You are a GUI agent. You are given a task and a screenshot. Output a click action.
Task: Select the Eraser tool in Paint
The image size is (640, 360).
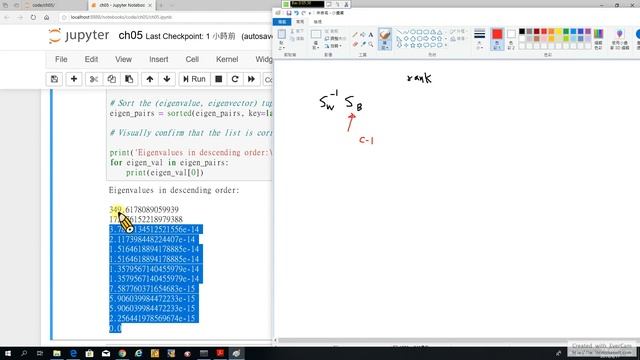click(x=355, y=44)
